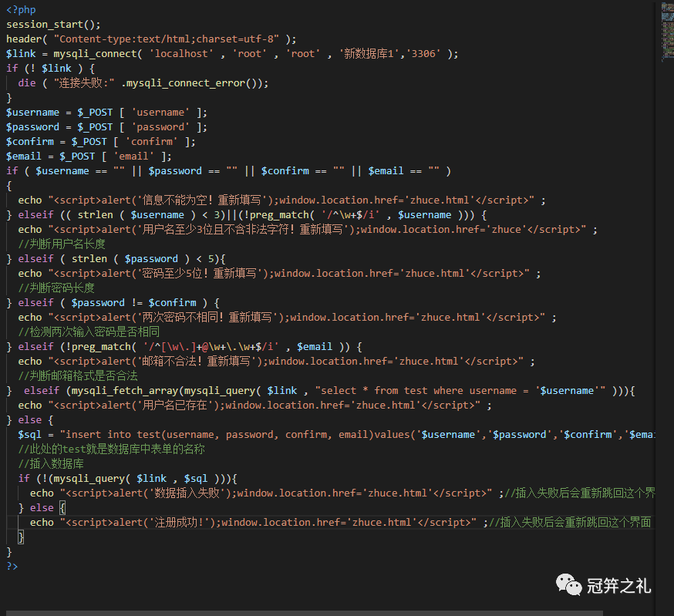This screenshot has width=674, height=616.
Task: Click the comment //此处的test就是数据库中表单的名称
Action: click(111, 449)
